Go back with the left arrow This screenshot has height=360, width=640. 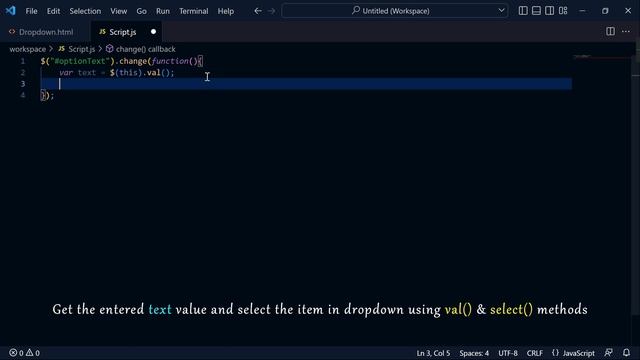click(258, 11)
